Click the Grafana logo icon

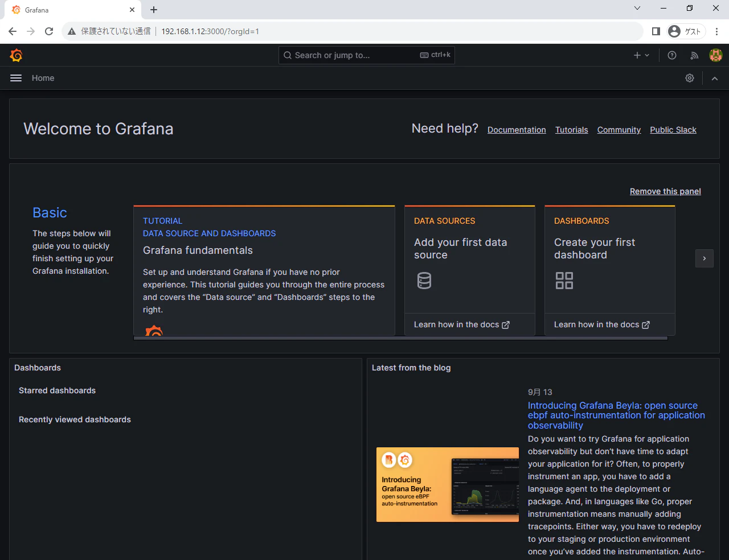[16, 55]
